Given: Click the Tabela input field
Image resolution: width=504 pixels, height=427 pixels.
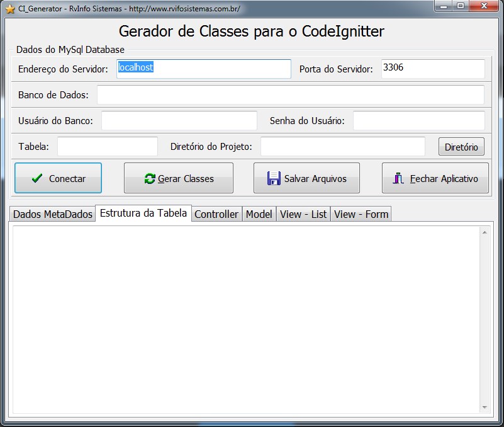Looking at the screenshot, I should [108, 147].
